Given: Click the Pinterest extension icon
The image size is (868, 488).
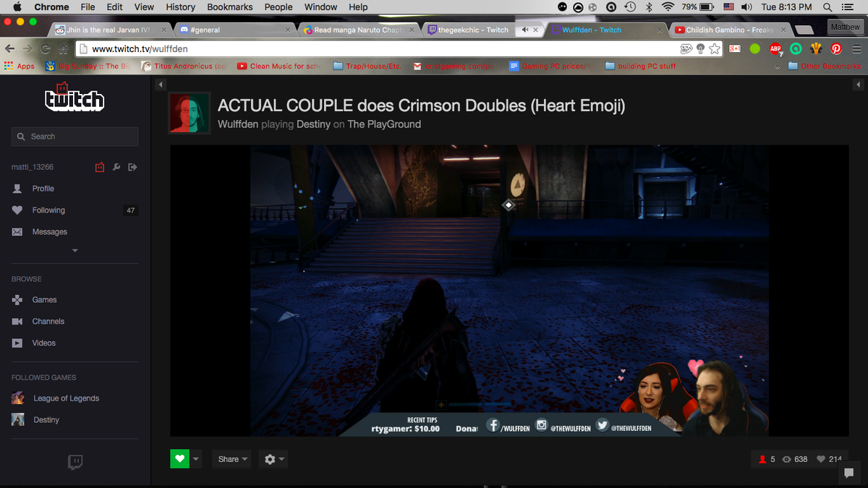Looking at the screenshot, I should click(x=836, y=49).
